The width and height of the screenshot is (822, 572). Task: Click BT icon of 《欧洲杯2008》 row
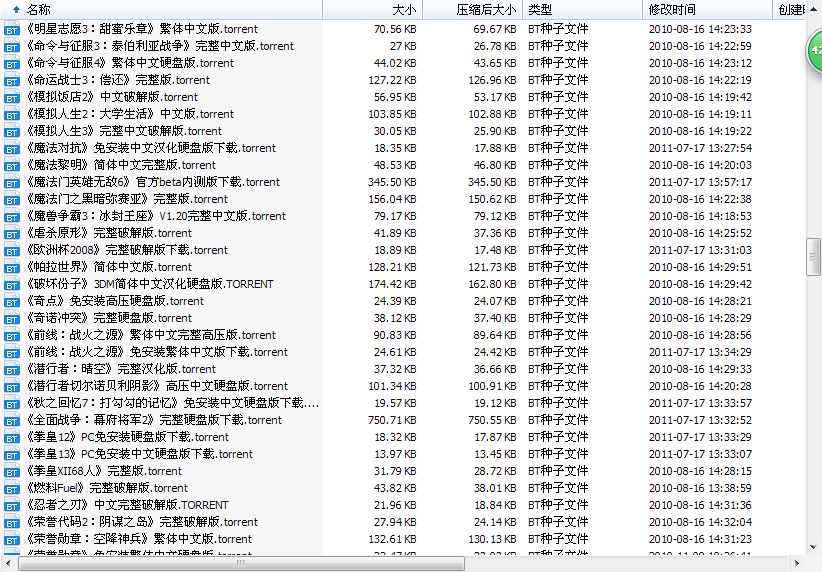(12, 250)
